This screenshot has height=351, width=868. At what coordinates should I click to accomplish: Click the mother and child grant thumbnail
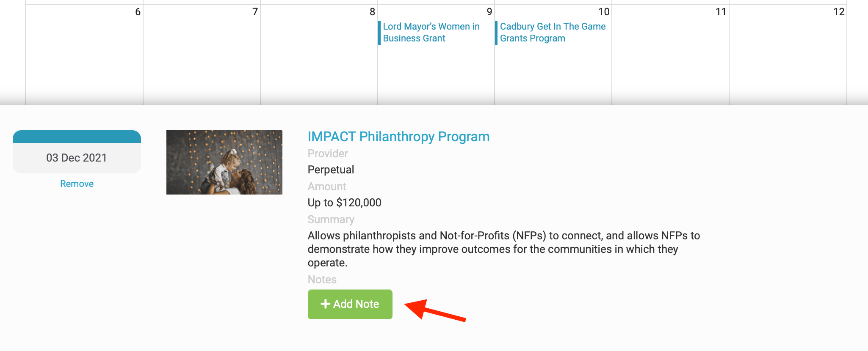(224, 162)
